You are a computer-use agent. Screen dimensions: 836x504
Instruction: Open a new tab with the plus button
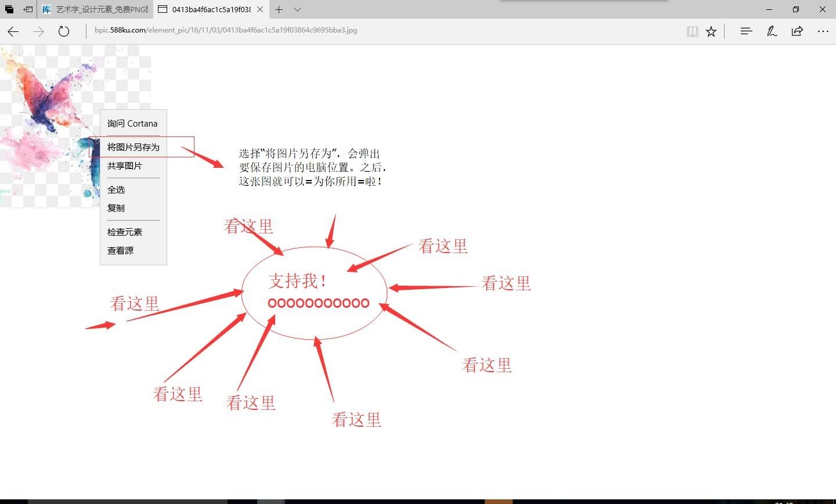(x=279, y=9)
